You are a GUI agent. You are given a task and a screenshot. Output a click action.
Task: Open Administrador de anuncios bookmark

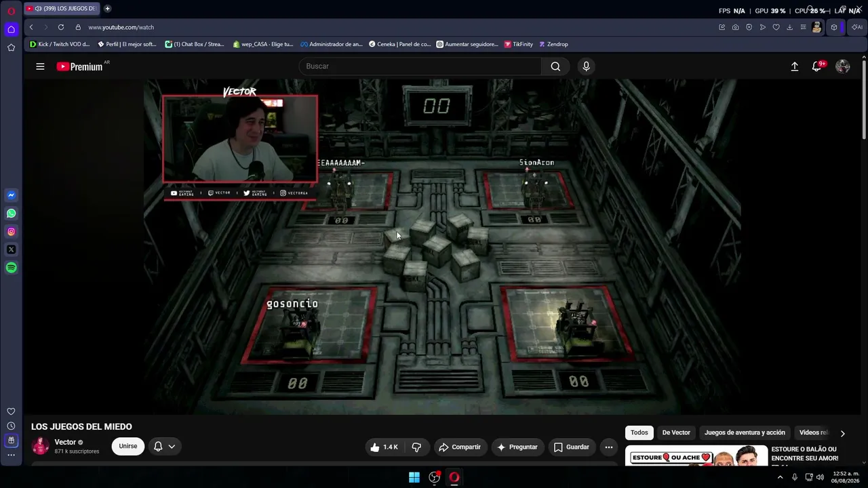tap(332, 44)
